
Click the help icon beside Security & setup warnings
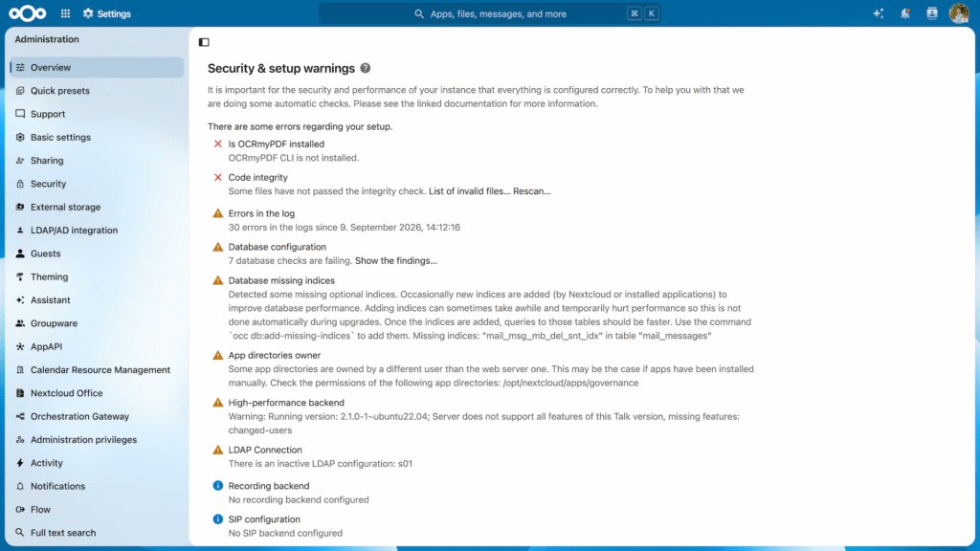[366, 68]
